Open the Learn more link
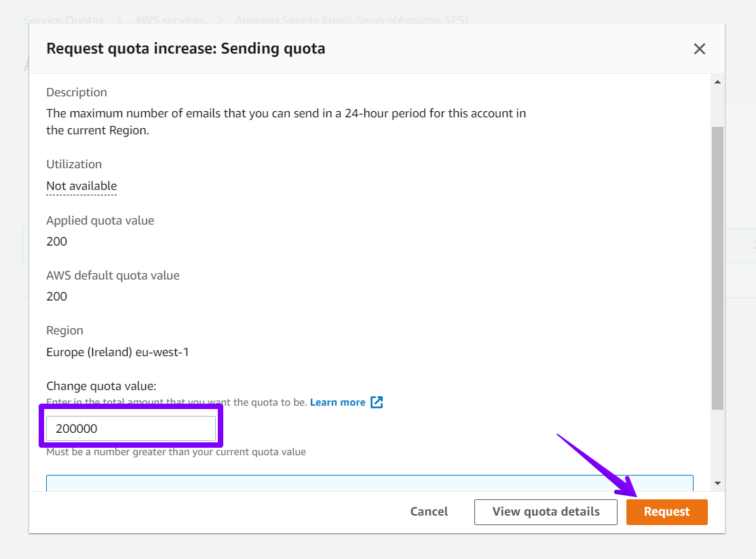Viewport: 756px width, 559px height. 337,402
